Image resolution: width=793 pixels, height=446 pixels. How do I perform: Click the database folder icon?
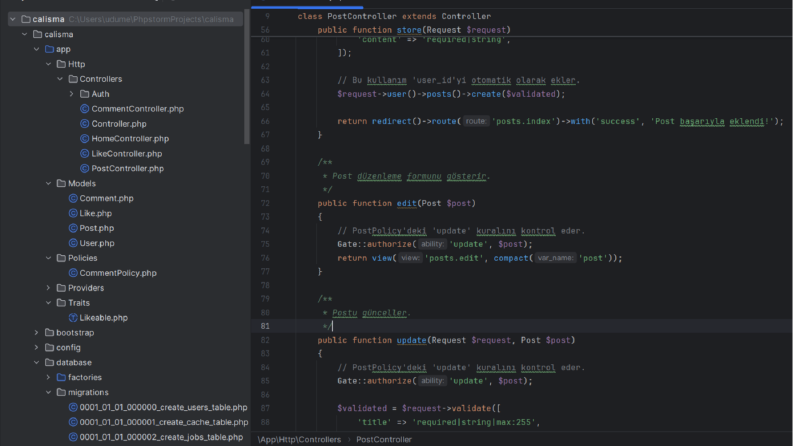pos(50,363)
